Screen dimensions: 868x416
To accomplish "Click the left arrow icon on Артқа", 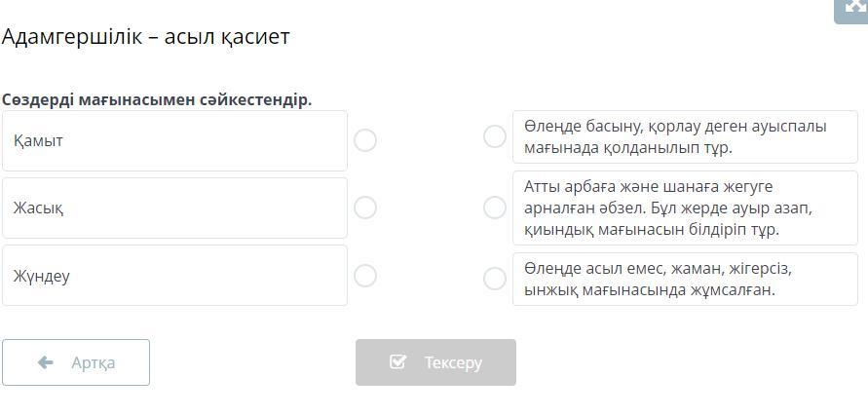I will click(x=46, y=362).
